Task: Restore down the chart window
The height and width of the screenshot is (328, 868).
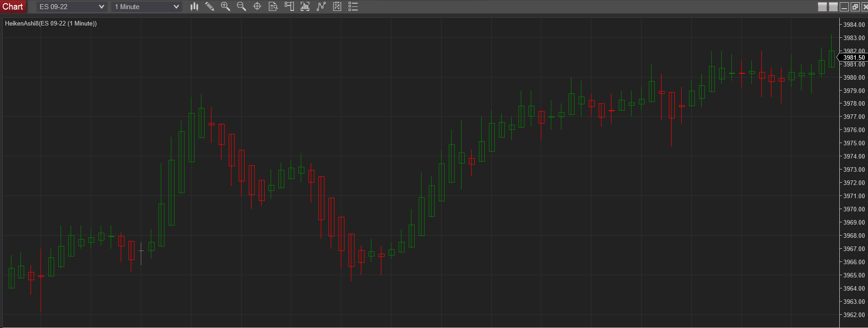Action: pos(855,7)
